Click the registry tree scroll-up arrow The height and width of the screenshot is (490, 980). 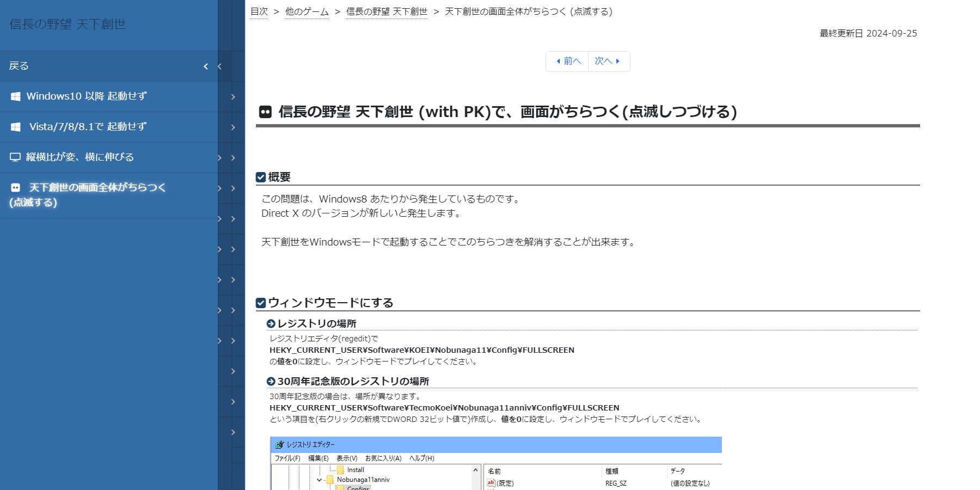coord(476,470)
